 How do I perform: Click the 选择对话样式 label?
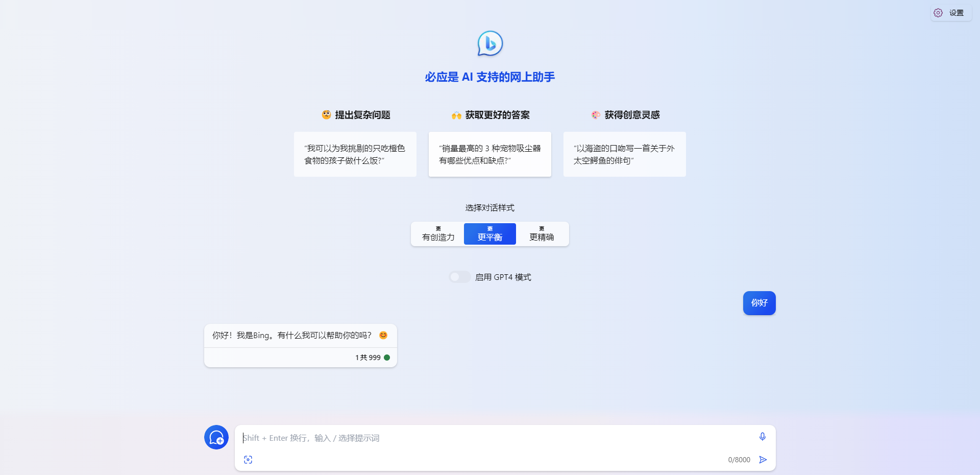[490, 208]
